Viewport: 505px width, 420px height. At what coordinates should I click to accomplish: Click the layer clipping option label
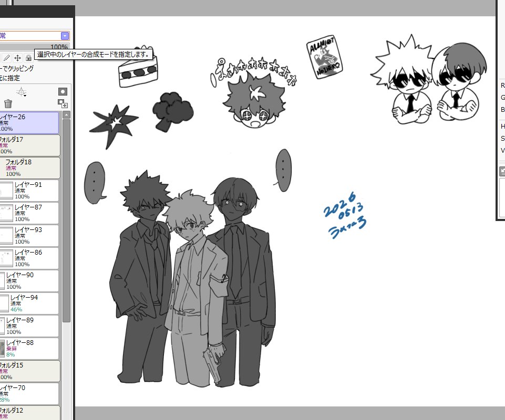17,68
